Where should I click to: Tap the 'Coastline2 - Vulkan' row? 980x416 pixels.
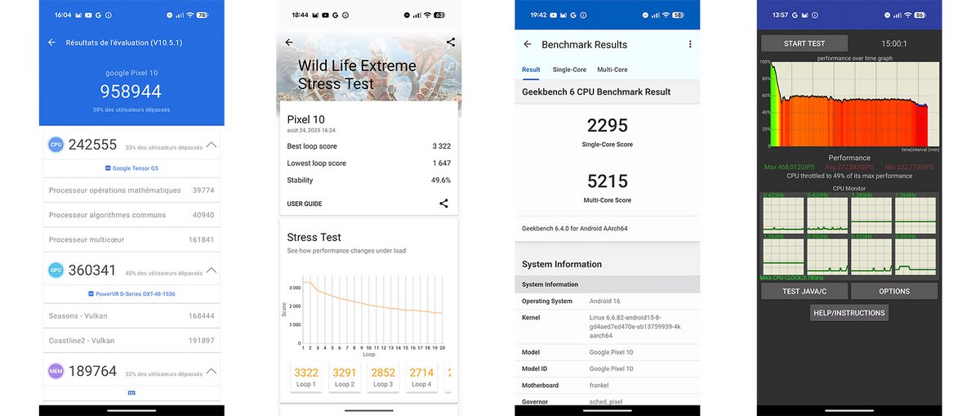tap(131, 341)
